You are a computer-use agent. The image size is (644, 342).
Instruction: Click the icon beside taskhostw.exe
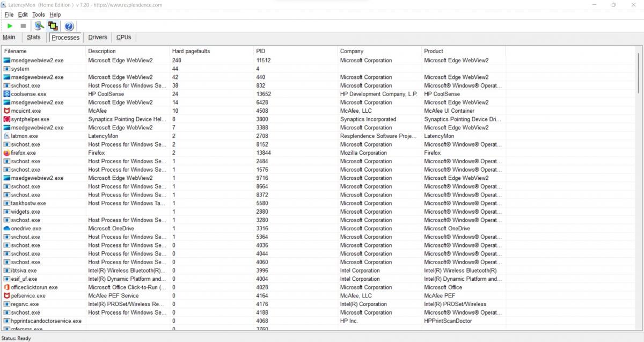(6, 203)
